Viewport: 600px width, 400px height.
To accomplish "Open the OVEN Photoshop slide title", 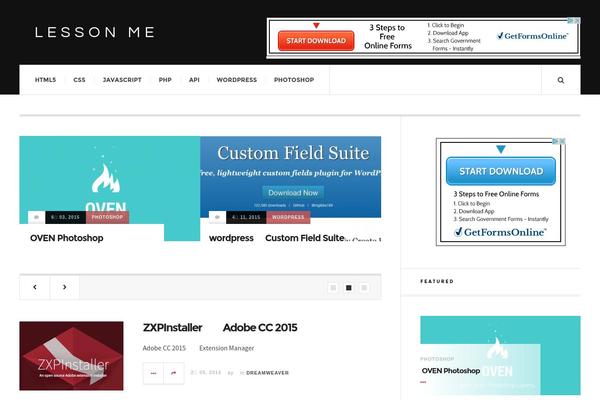I will pyautogui.click(x=67, y=238).
